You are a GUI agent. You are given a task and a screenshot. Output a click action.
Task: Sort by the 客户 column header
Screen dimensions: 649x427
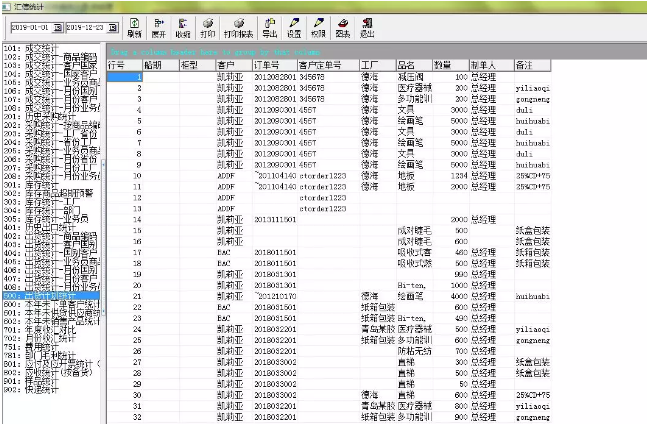(x=234, y=65)
